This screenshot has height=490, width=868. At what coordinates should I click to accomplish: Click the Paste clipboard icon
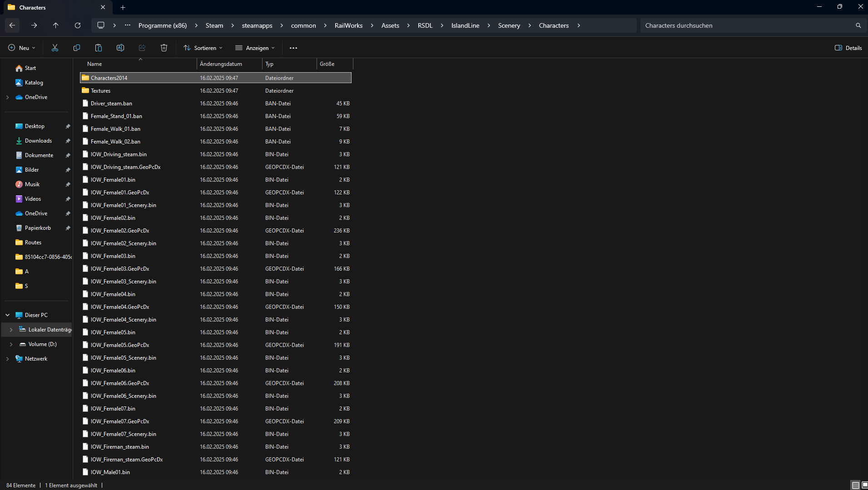pos(99,48)
